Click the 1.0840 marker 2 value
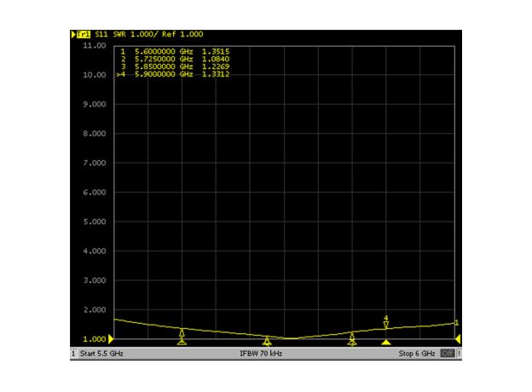 point(216,59)
